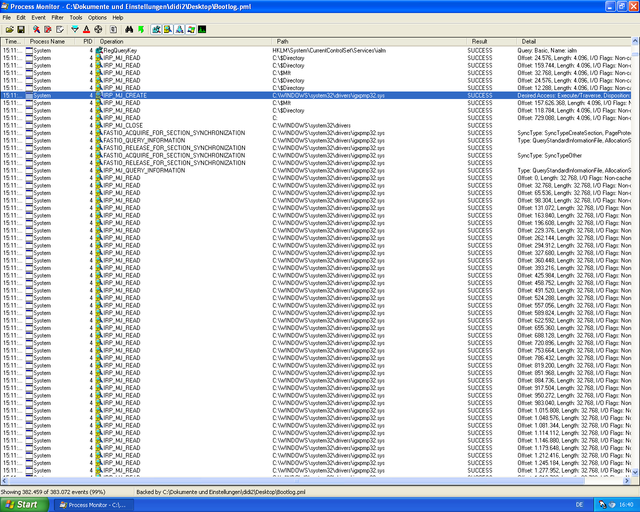Sort by the Operation column header
Image resolution: width=640 pixels, height=512 pixels.
[184, 42]
